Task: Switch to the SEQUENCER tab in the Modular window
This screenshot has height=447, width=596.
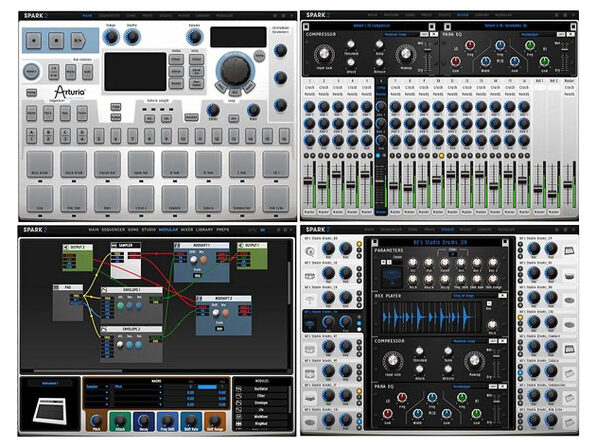Action: (113, 230)
